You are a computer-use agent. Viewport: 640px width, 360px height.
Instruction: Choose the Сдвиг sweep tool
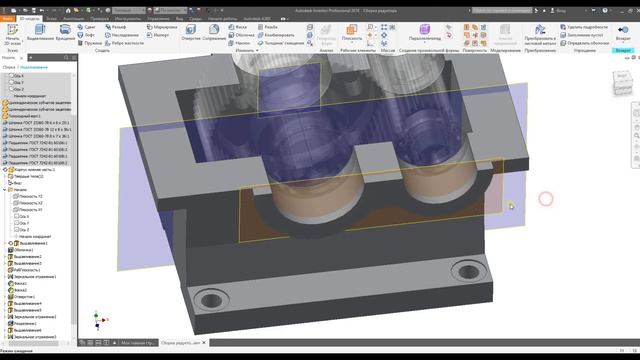click(x=86, y=27)
